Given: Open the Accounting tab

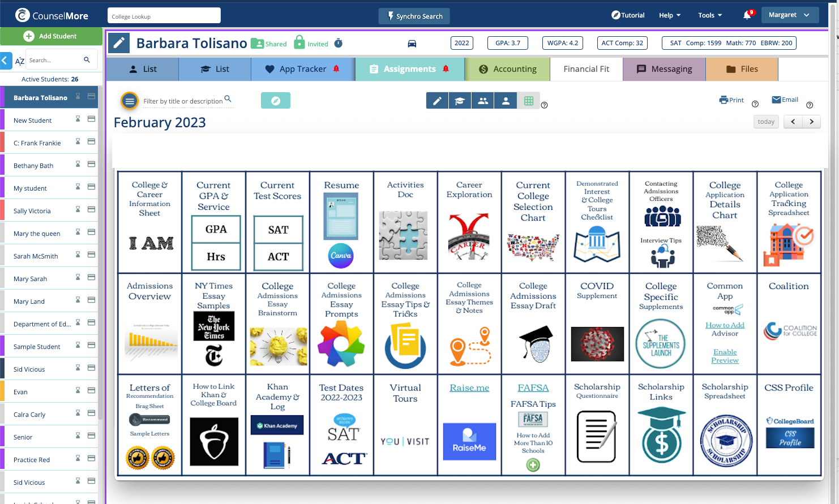Looking at the screenshot, I should (507, 69).
